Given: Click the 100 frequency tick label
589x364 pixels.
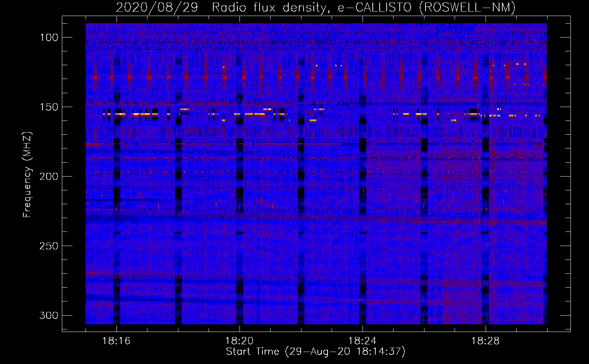Looking at the screenshot, I should click(x=49, y=37).
